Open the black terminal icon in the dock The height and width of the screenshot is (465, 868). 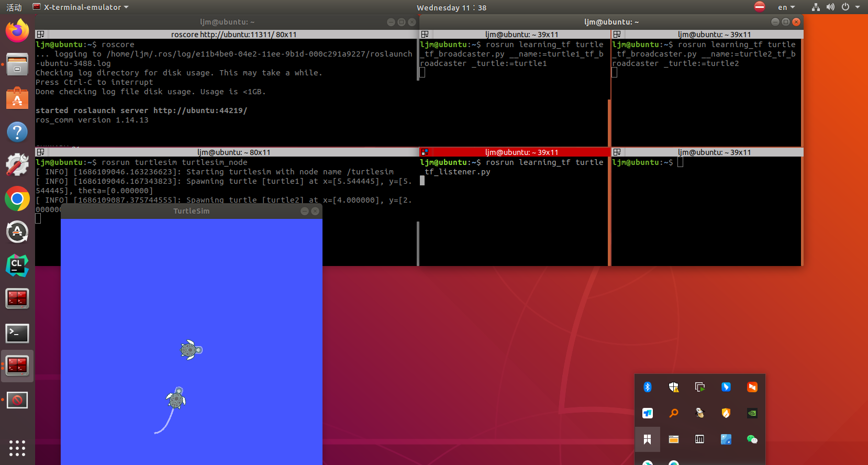[x=17, y=333]
